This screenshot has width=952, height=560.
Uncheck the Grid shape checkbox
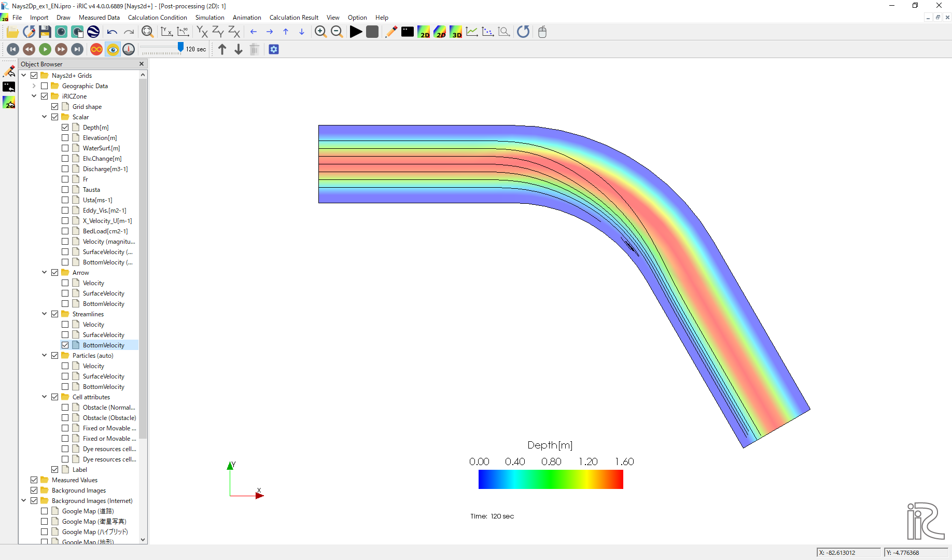[54, 107]
